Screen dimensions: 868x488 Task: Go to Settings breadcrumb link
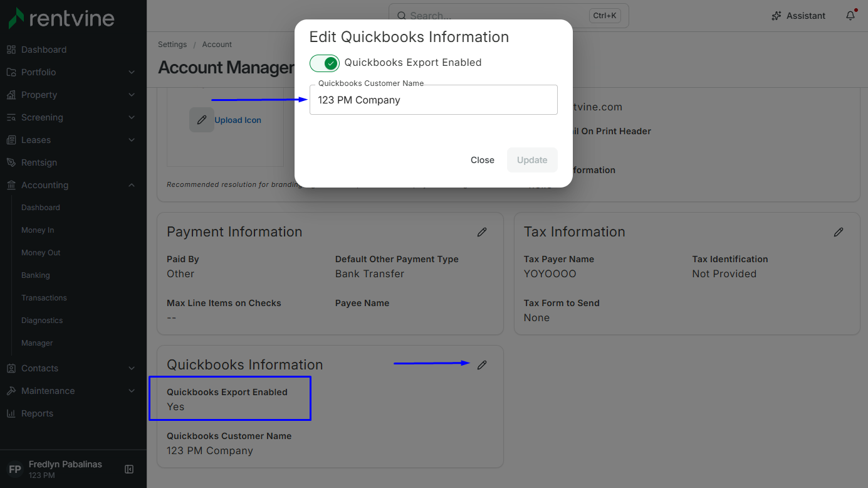pyautogui.click(x=172, y=45)
